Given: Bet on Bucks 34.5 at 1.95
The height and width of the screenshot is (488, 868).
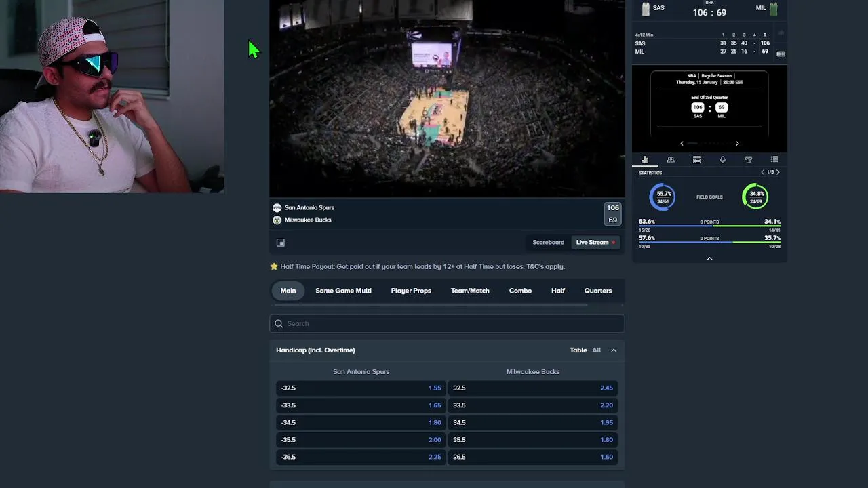Looking at the screenshot, I should point(533,423).
